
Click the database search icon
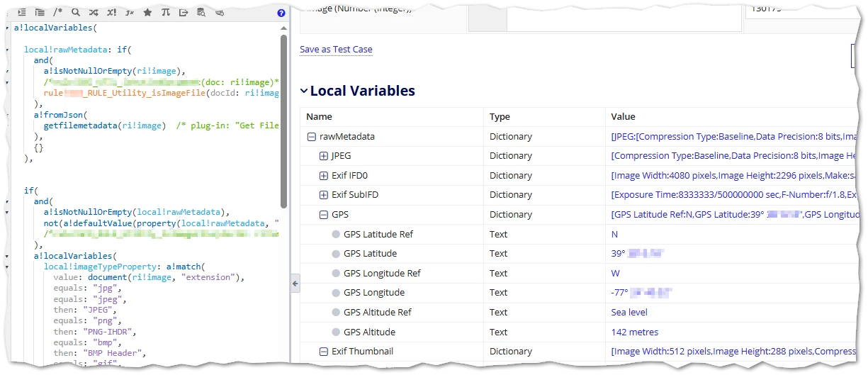pyautogui.click(x=201, y=13)
